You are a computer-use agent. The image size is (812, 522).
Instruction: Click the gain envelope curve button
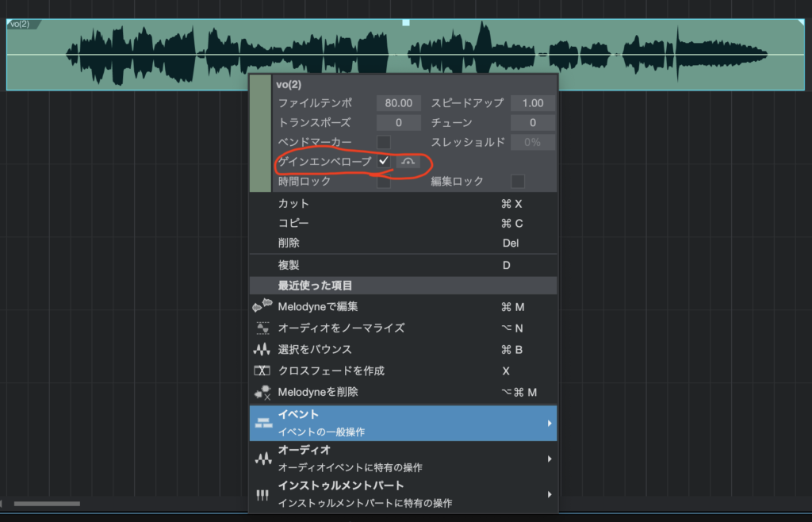point(408,161)
